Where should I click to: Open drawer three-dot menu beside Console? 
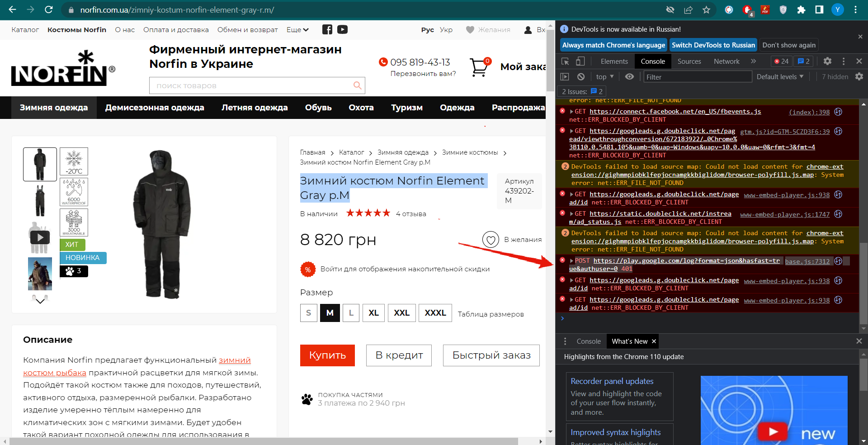coord(565,341)
